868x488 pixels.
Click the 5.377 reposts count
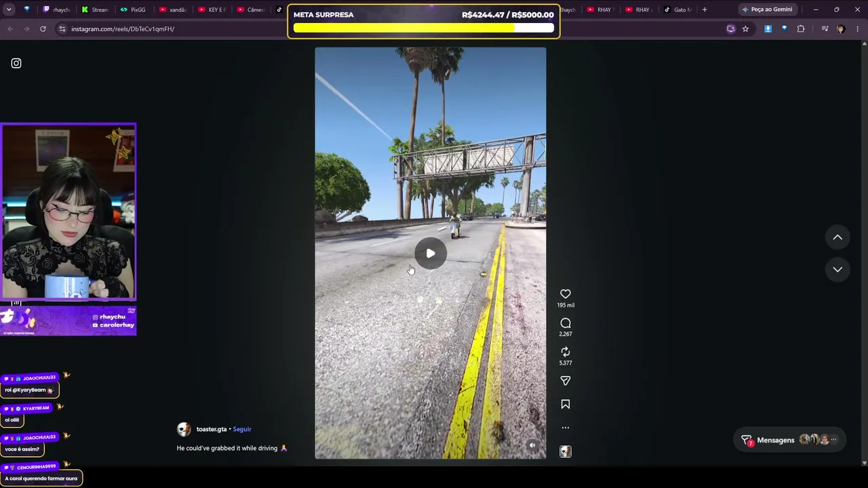(x=566, y=363)
